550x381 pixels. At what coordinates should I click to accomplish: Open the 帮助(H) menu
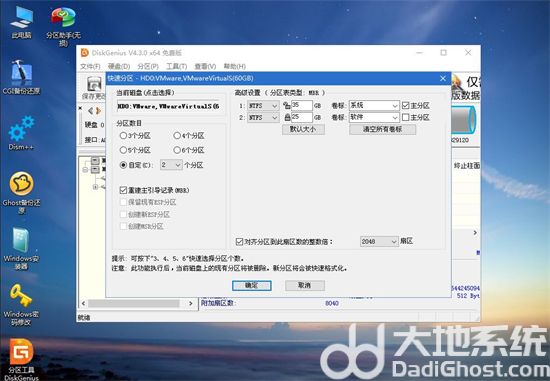coord(235,66)
